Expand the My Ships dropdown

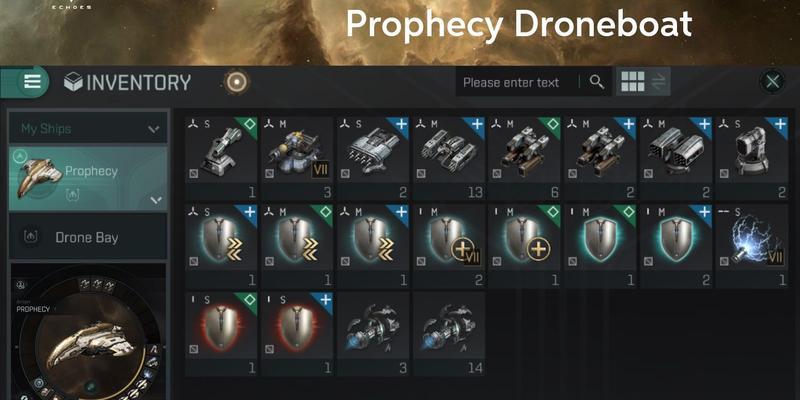click(x=88, y=128)
